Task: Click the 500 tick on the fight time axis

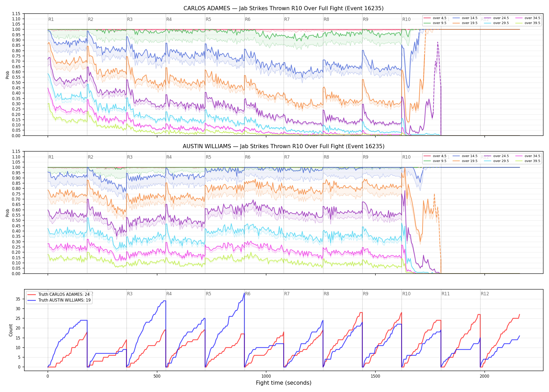Action: [157, 376]
